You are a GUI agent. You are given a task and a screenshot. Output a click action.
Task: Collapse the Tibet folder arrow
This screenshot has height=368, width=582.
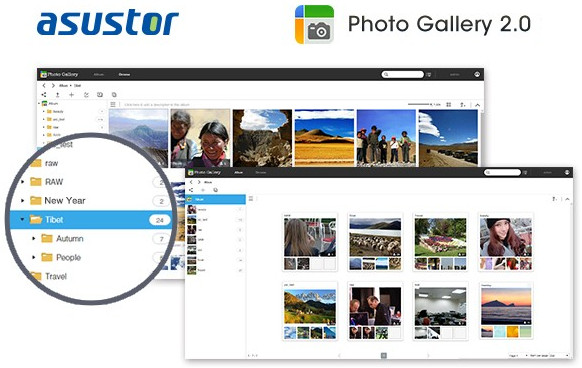click(23, 219)
